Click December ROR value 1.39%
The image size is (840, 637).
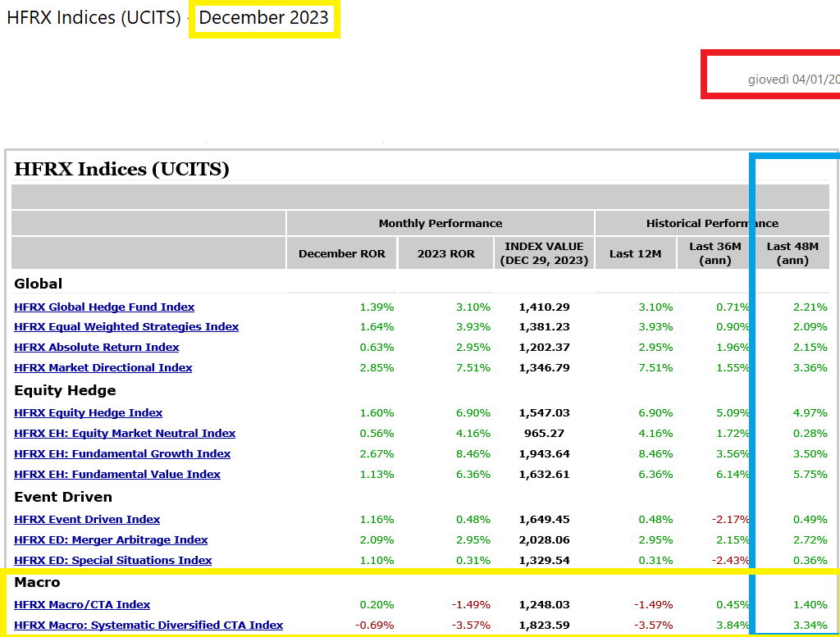[377, 307]
